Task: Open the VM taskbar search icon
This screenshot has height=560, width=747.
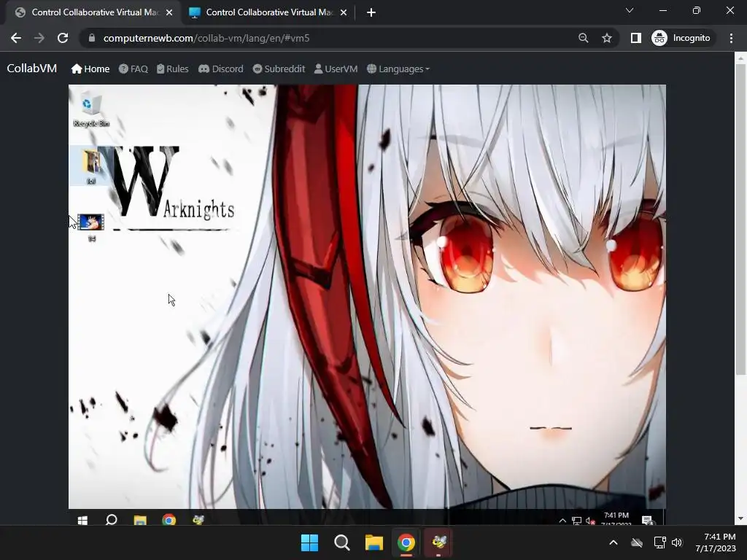Action: (x=112, y=519)
